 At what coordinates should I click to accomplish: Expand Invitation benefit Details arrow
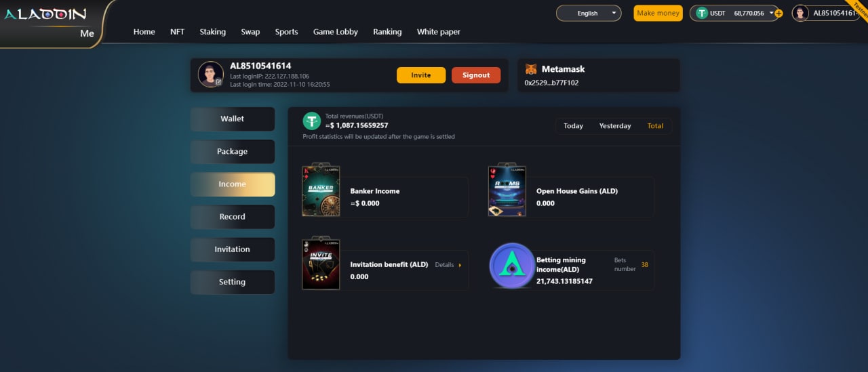pyautogui.click(x=460, y=265)
